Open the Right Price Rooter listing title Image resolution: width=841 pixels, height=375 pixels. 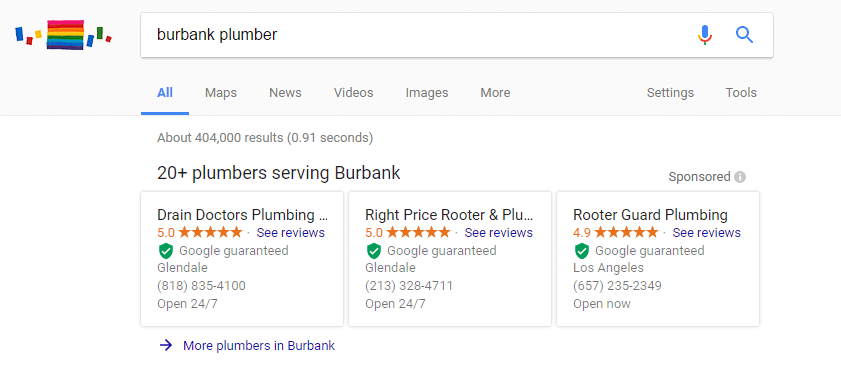(449, 215)
